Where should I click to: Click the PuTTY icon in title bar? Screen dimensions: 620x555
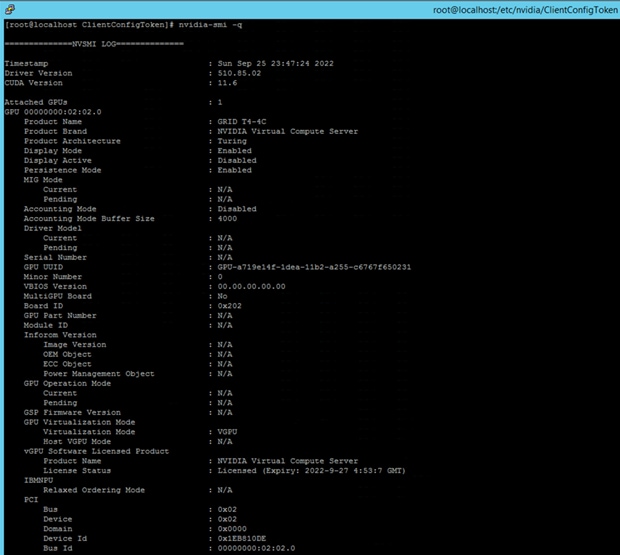tap(10, 9)
